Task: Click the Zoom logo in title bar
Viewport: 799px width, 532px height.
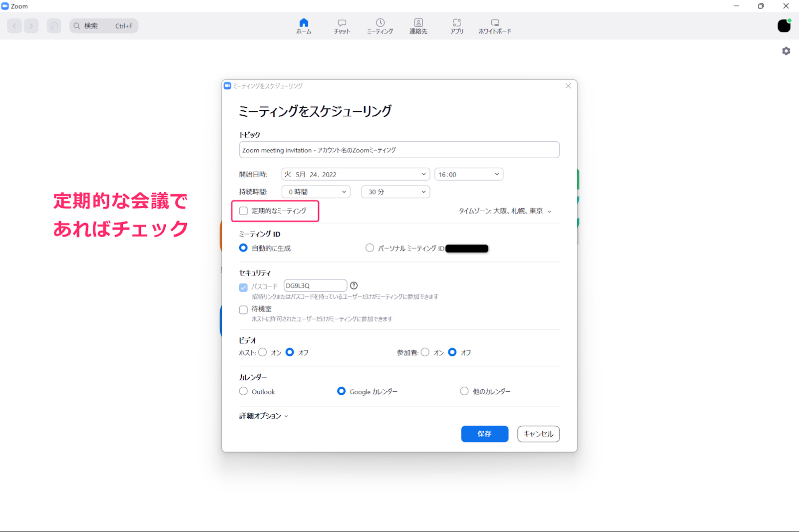Action: 5,6
